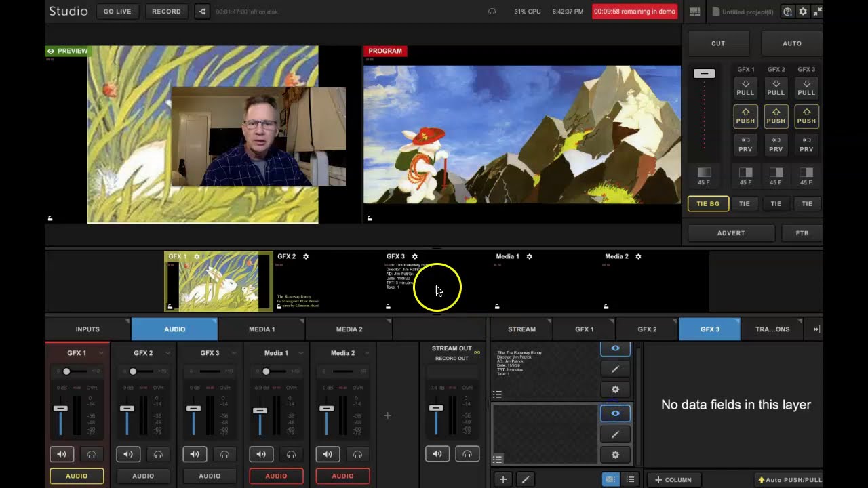The image size is (868, 488).
Task: Open Media 1 source settings gear
Action: pyautogui.click(x=529, y=257)
